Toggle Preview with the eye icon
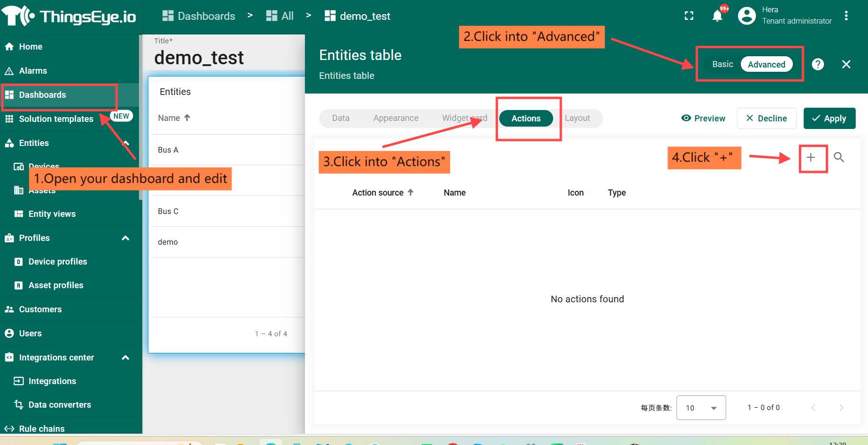This screenshot has height=445, width=868. pos(703,118)
